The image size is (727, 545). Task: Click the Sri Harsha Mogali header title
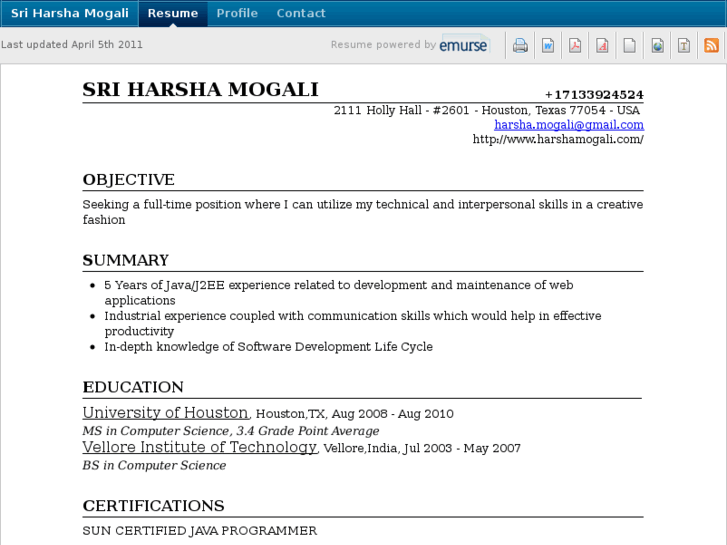coord(70,13)
